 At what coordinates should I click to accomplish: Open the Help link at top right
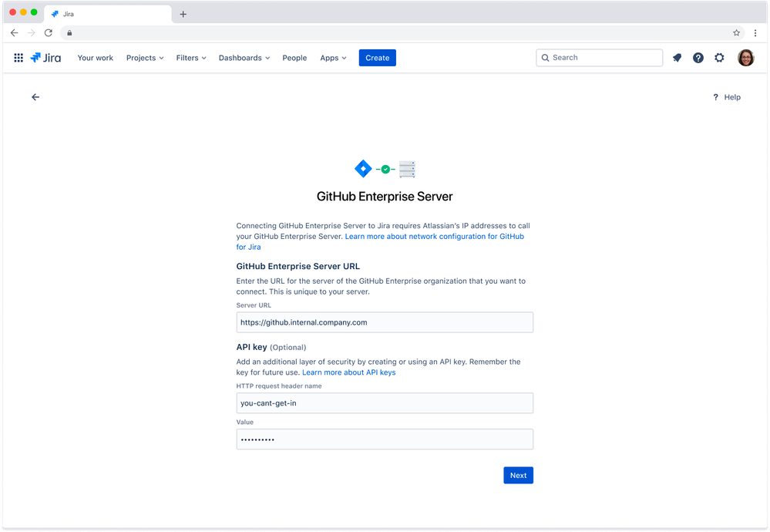click(726, 97)
